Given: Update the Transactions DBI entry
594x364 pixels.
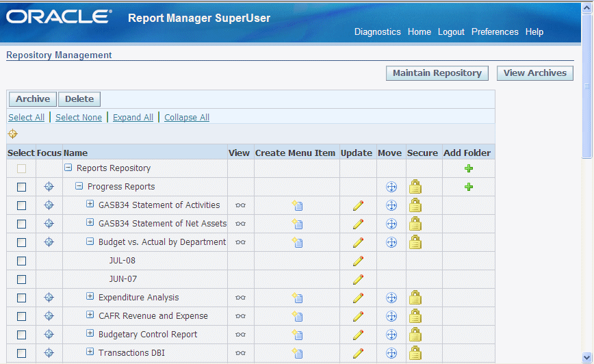Looking at the screenshot, I should click(358, 353).
